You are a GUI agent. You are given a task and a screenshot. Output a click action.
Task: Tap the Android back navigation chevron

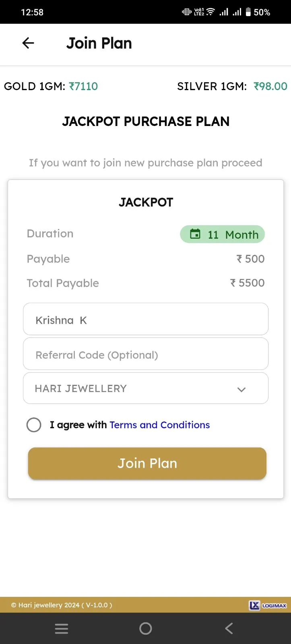pos(229,628)
